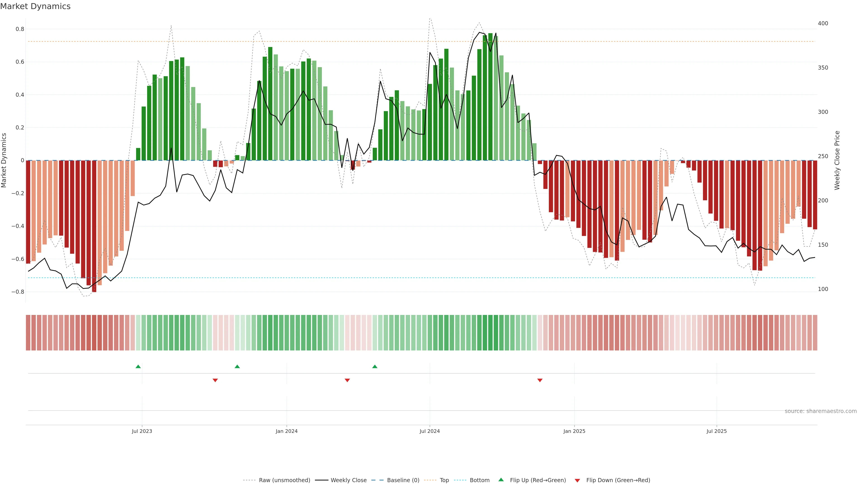Click the first red Flip Down triangle marker
Screen dimensions: 868x488
215,380
